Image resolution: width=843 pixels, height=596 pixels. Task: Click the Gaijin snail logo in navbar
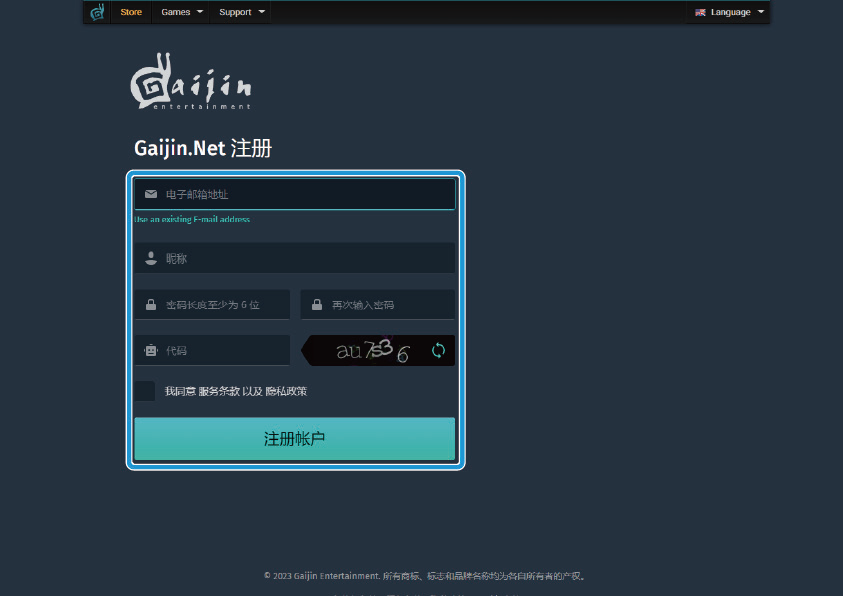tap(97, 12)
